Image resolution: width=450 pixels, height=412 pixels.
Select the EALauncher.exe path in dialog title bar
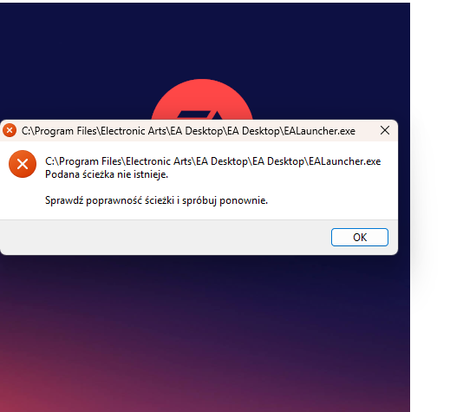click(188, 131)
